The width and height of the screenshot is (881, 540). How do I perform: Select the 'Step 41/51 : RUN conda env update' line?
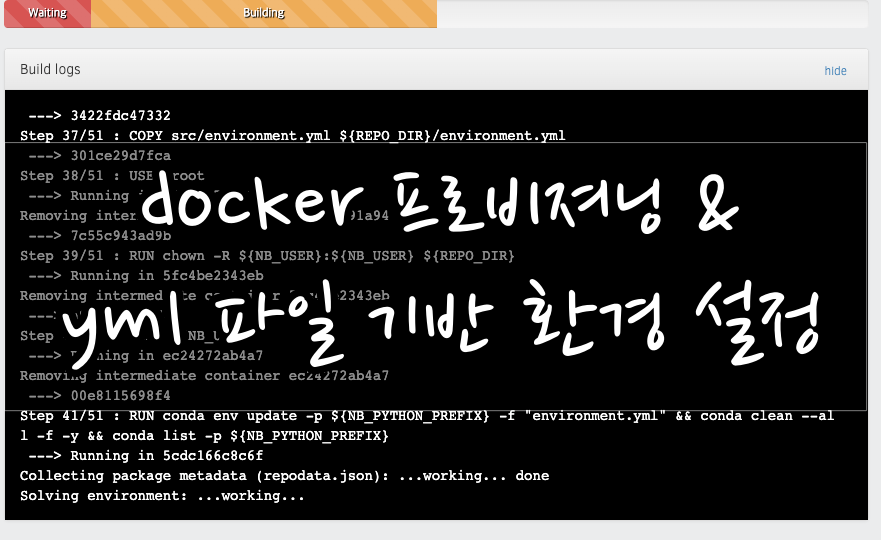(x=427, y=416)
